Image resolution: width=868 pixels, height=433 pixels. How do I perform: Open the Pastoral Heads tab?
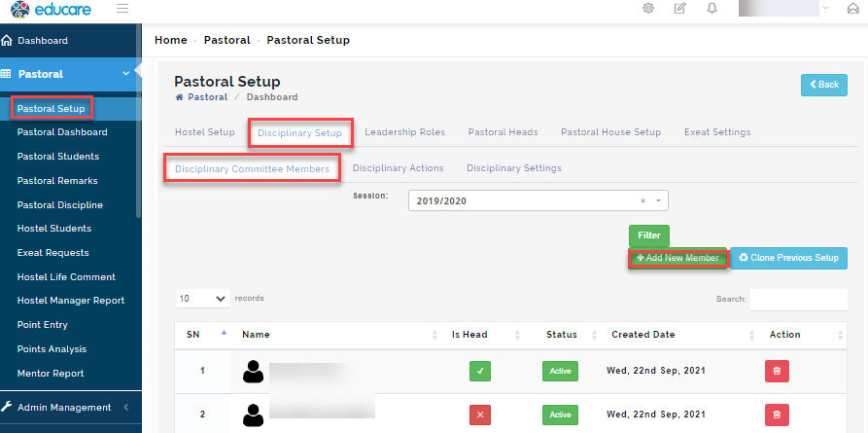tap(503, 132)
